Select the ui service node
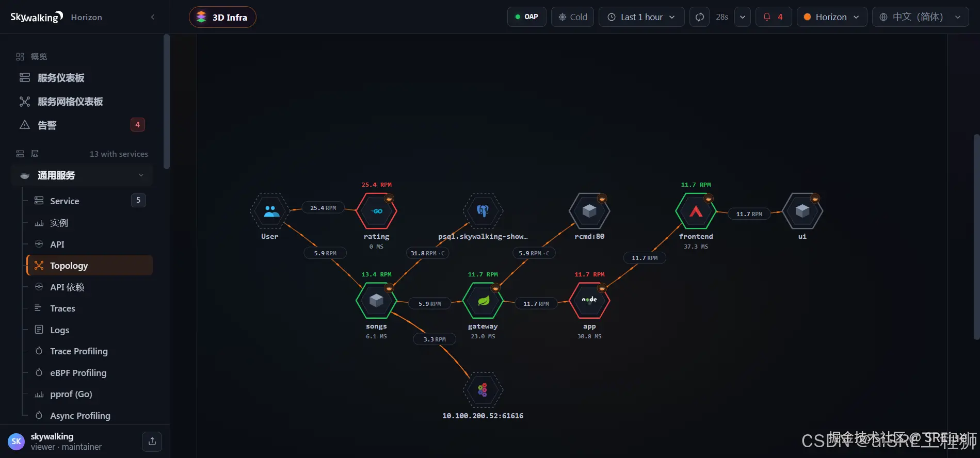This screenshot has height=458, width=980. (x=802, y=211)
